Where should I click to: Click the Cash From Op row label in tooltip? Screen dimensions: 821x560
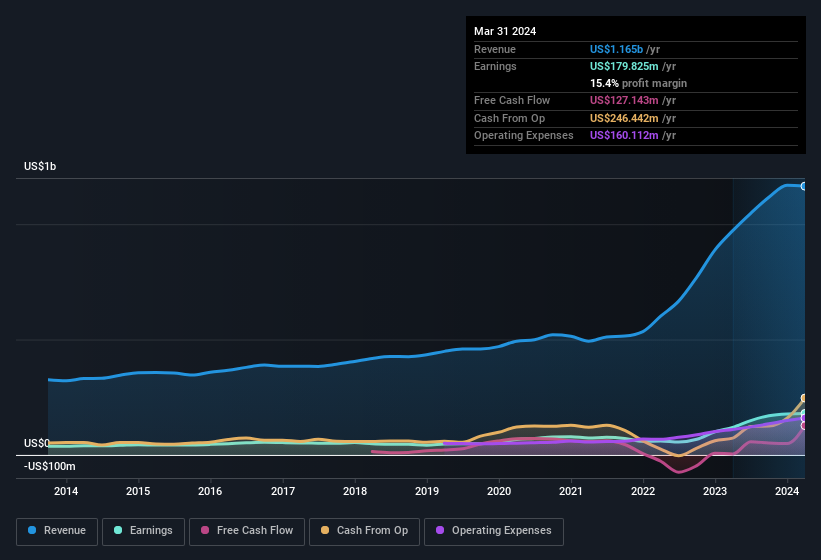coord(509,118)
